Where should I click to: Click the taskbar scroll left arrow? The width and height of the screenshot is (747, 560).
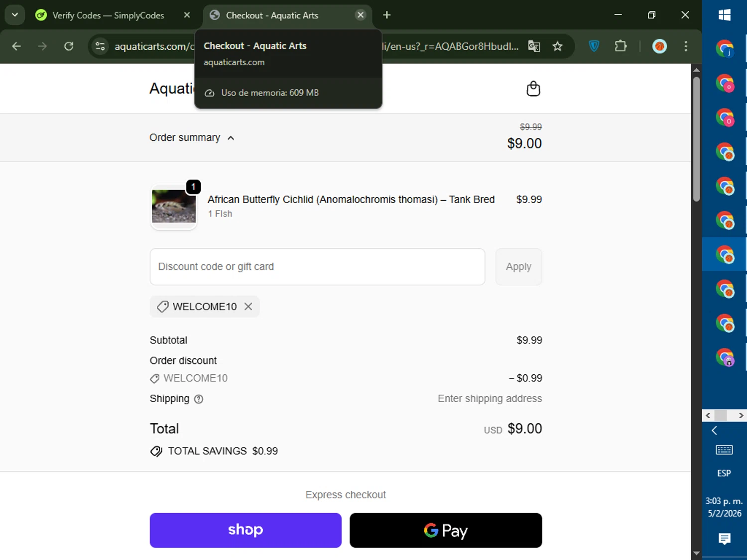click(x=708, y=415)
